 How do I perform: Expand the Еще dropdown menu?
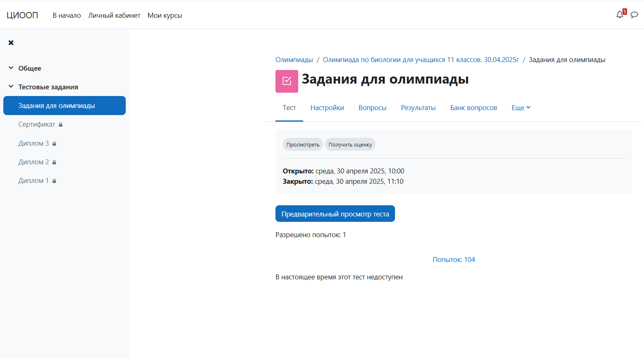point(521,108)
